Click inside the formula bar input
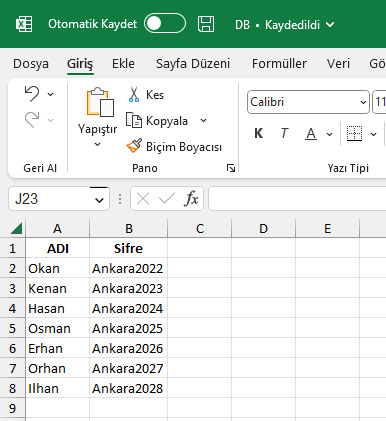 coord(297,199)
